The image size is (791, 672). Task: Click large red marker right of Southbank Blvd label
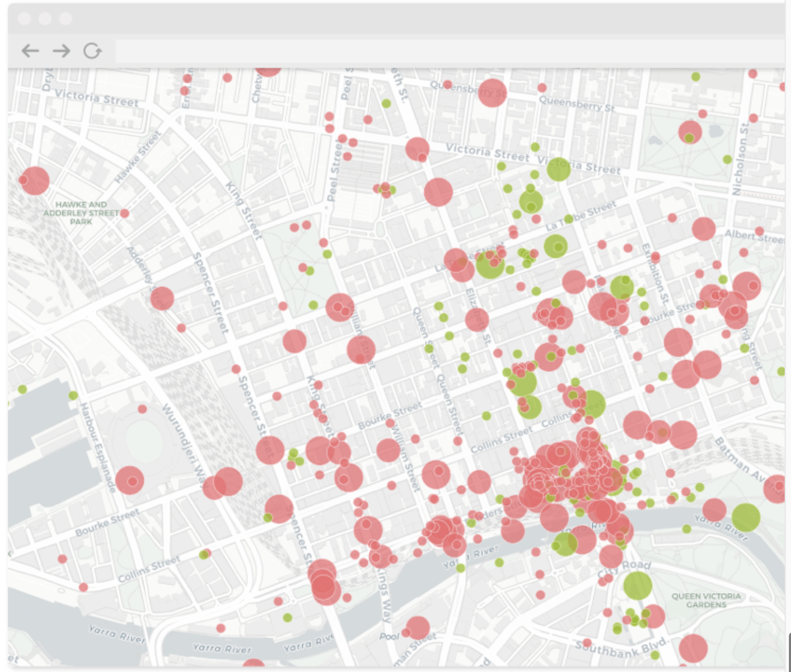tap(693, 648)
